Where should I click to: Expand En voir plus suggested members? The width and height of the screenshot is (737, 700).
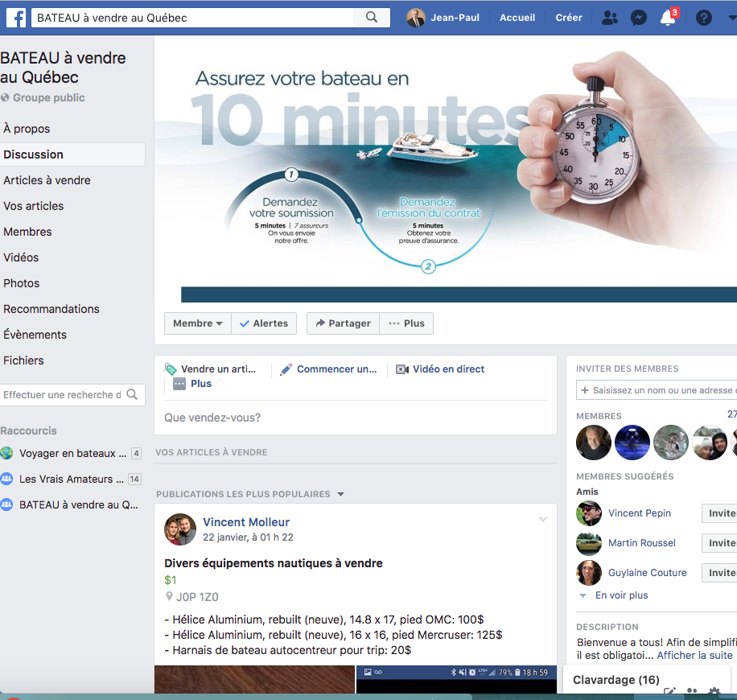(x=621, y=595)
